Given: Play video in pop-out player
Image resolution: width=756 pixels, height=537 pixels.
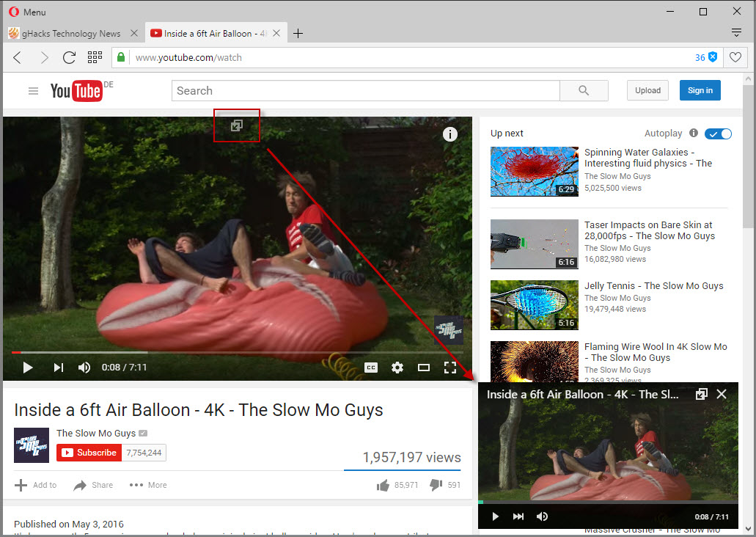Looking at the screenshot, I should (x=495, y=516).
